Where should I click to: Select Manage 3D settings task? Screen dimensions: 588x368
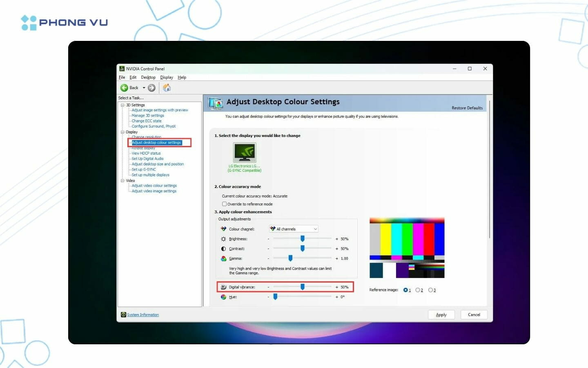(148, 116)
